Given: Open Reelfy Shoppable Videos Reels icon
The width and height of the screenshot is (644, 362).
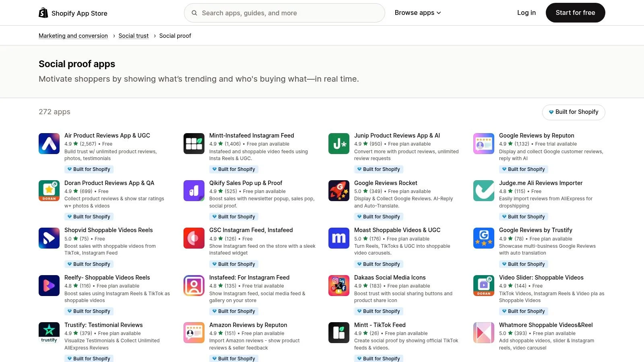Looking at the screenshot, I should coord(49,286).
